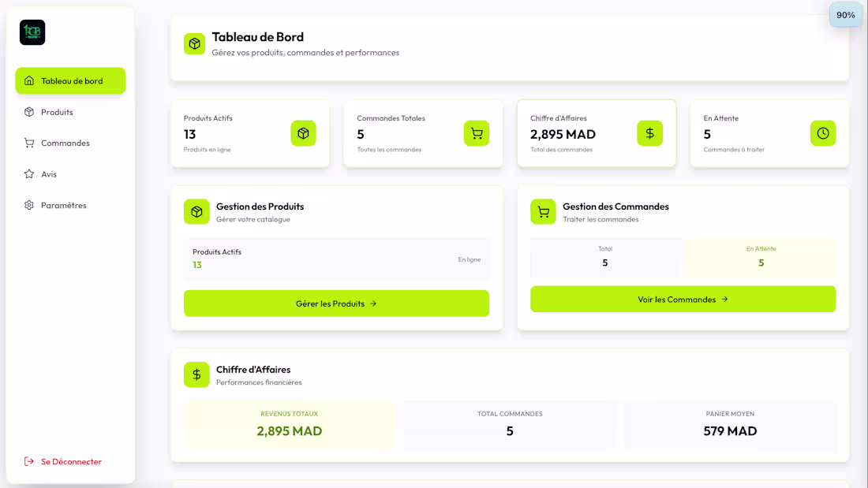The width and height of the screenshot is (868, 488).
Task: Click the home icon in the sidebar
Action: [30, 80]
